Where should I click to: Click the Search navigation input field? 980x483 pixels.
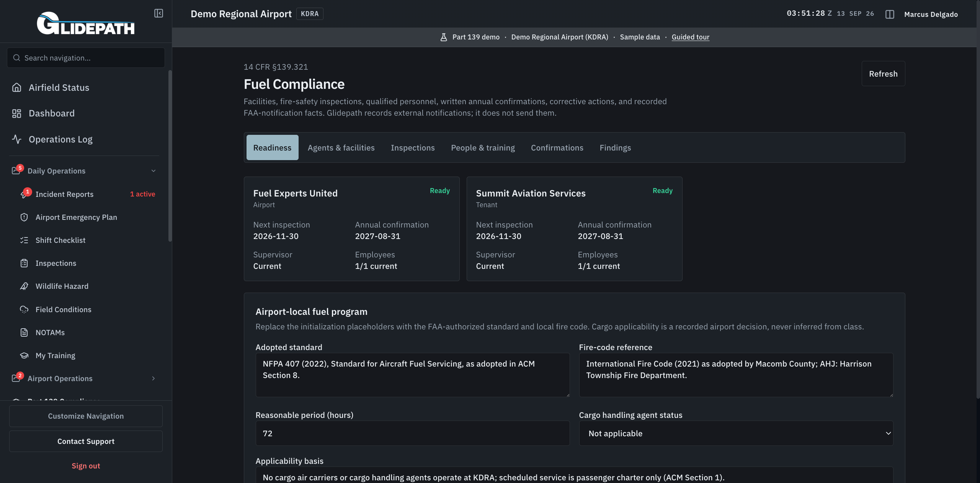86,58
